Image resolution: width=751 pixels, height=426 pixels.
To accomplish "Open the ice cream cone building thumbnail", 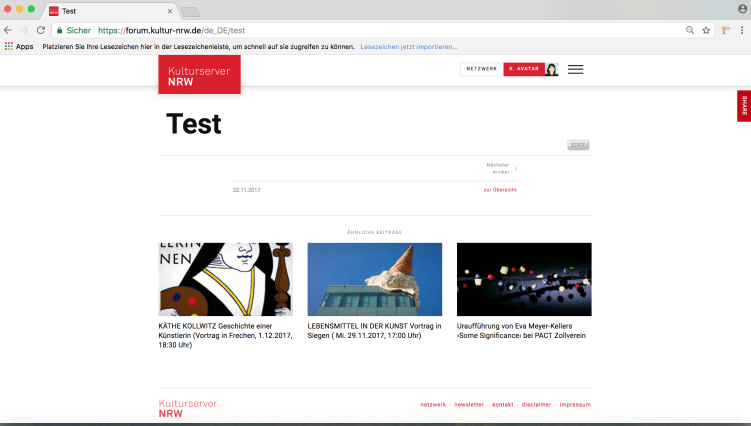I will point(374,279).
